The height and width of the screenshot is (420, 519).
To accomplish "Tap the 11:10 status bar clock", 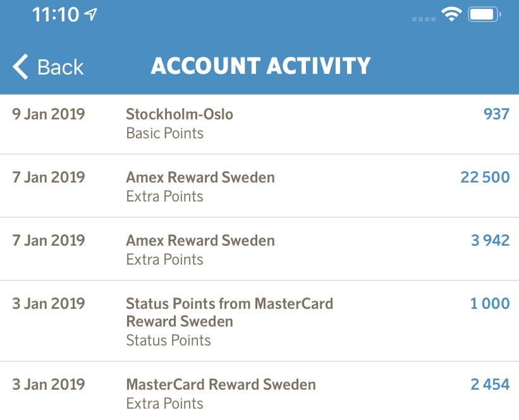I will tap(56, 15).
